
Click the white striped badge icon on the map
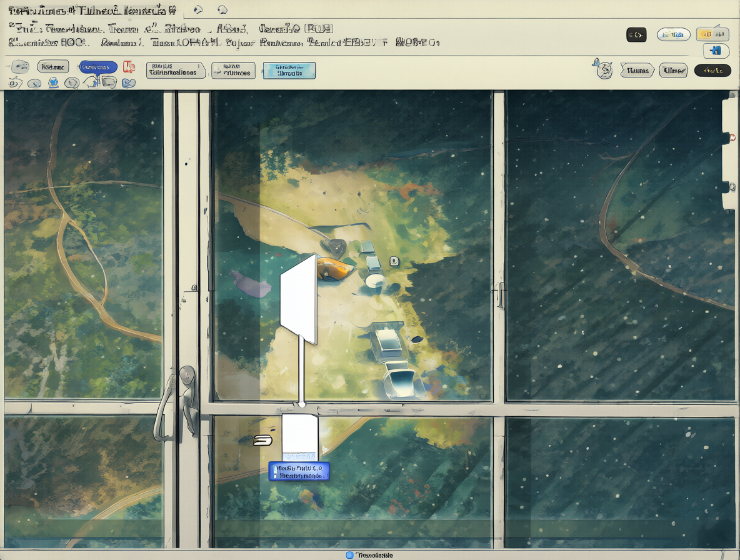(x=263, y=440)
